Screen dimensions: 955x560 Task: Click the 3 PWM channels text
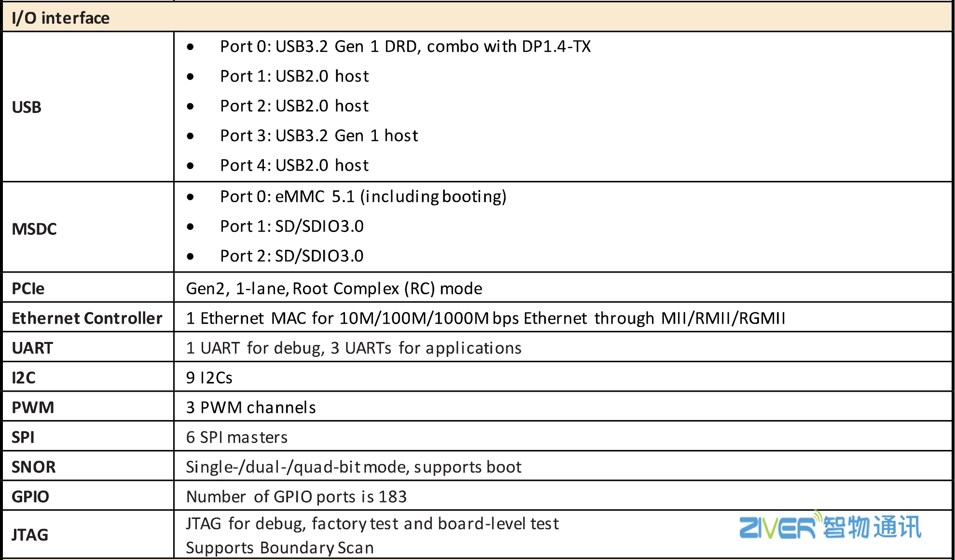point(251,408)
